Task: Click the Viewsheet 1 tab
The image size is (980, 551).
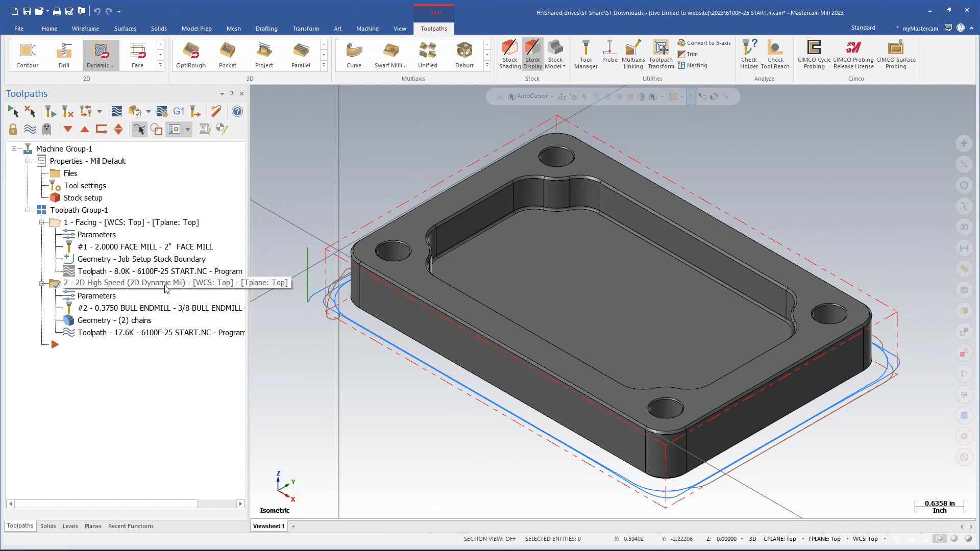Action: pos(268,525)
